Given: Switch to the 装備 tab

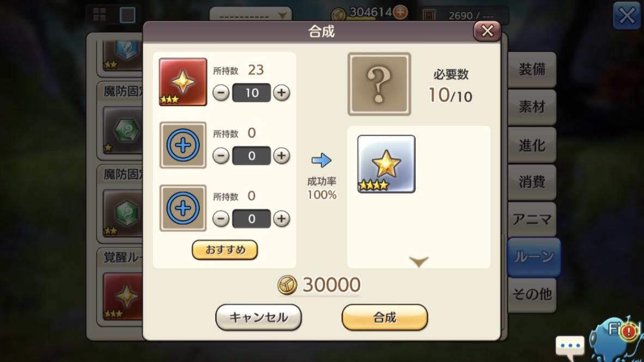Looking at the screenshot, I should (532, 69).
